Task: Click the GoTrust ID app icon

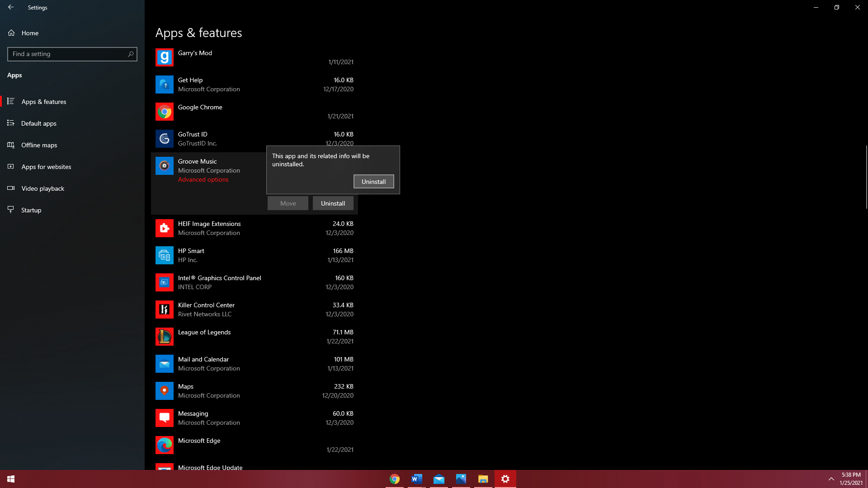Action: click(x=164, y=139)
